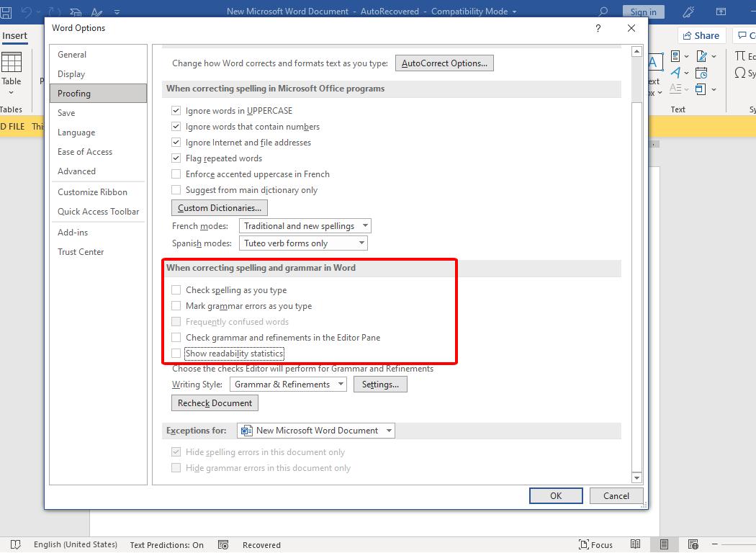This screenshot has width=756, height=553.
Task: Select the Customize Ribbon category
Action: [x=99, y=192]
